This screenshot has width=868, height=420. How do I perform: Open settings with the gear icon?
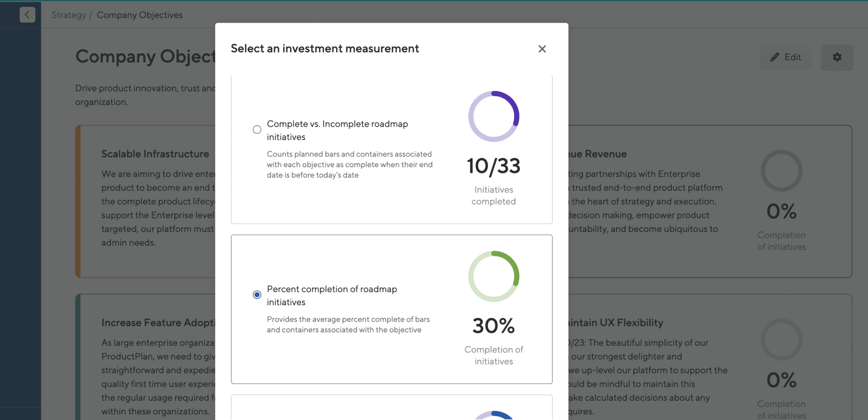point(837,57)
